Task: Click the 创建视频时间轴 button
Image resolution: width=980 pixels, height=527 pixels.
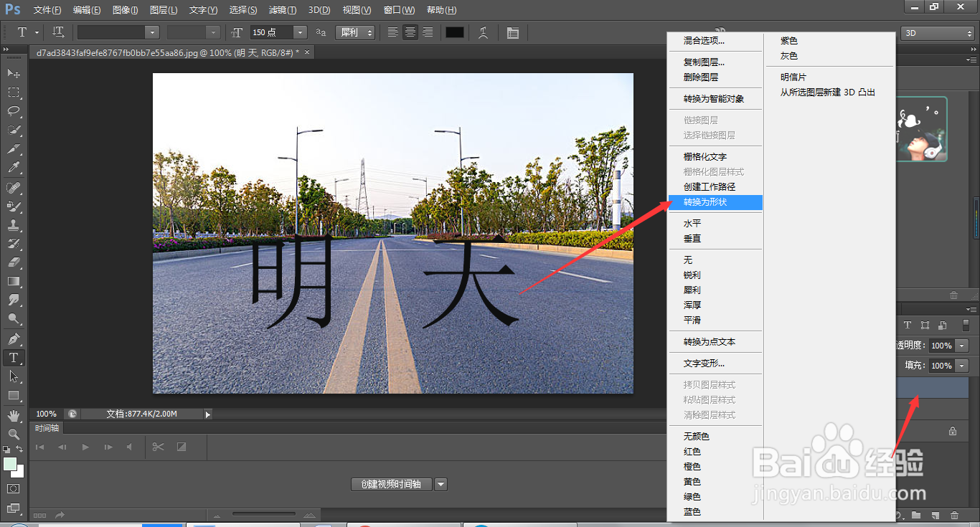Action: pyautogui.click(x=392, y=484)
